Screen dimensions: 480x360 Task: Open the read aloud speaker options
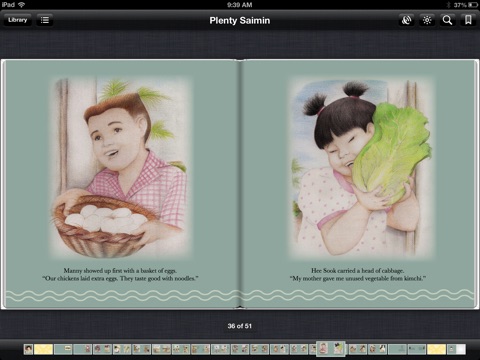pyautogui.click(x=406, y=20)
